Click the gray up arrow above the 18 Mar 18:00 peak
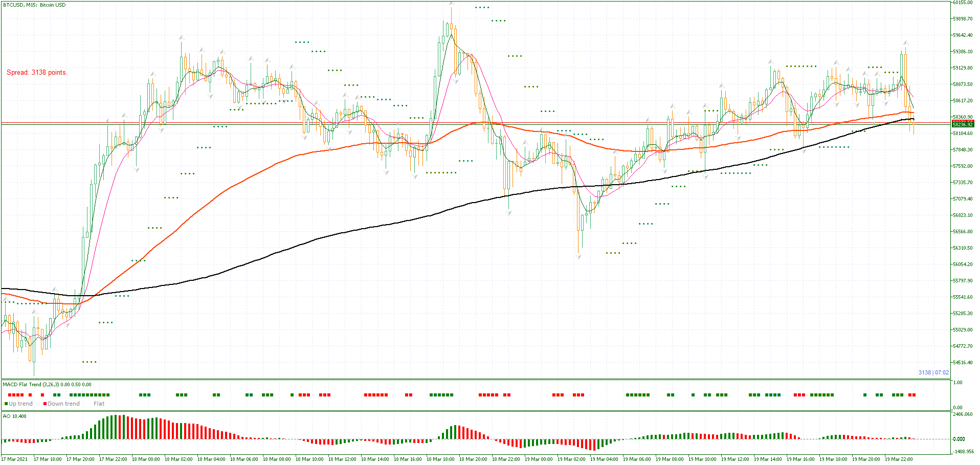 [452, 4]
